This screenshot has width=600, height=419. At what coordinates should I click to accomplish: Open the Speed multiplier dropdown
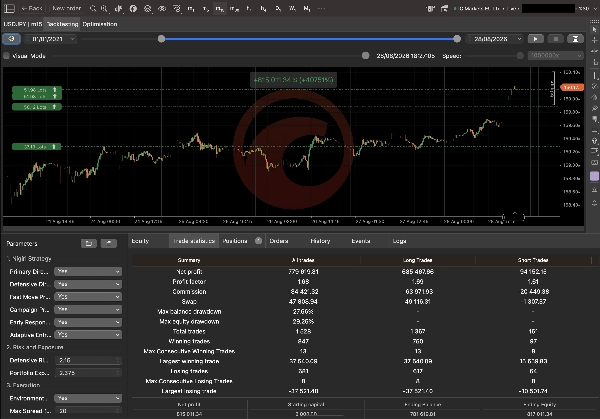556,56
